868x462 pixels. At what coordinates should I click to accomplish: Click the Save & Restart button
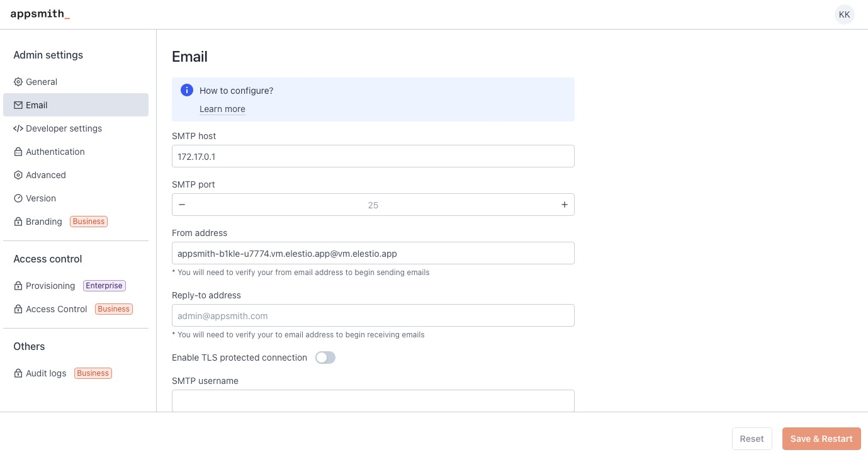click(x=821, y=439)
